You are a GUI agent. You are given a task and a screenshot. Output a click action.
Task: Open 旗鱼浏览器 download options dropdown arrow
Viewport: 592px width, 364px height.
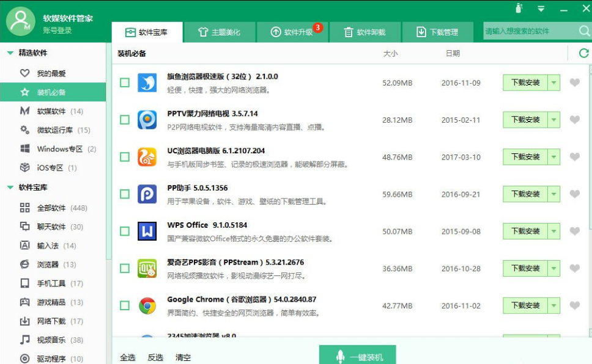click(554, 82)
